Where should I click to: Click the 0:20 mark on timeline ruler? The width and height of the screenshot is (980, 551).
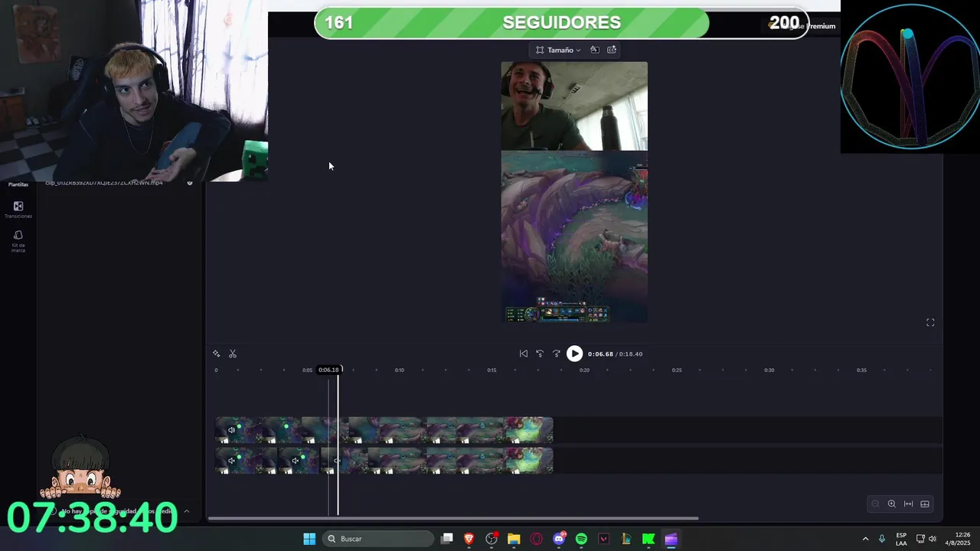[x=584, y=370]
